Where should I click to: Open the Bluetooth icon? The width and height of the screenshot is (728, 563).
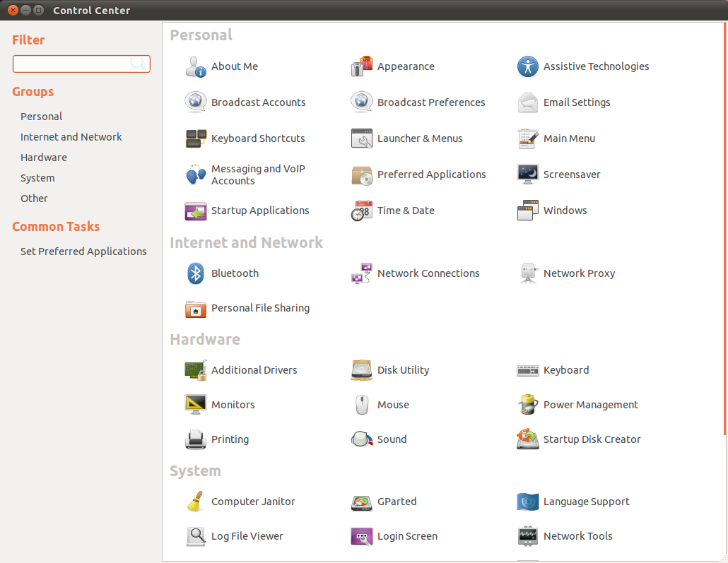[196, 273]
